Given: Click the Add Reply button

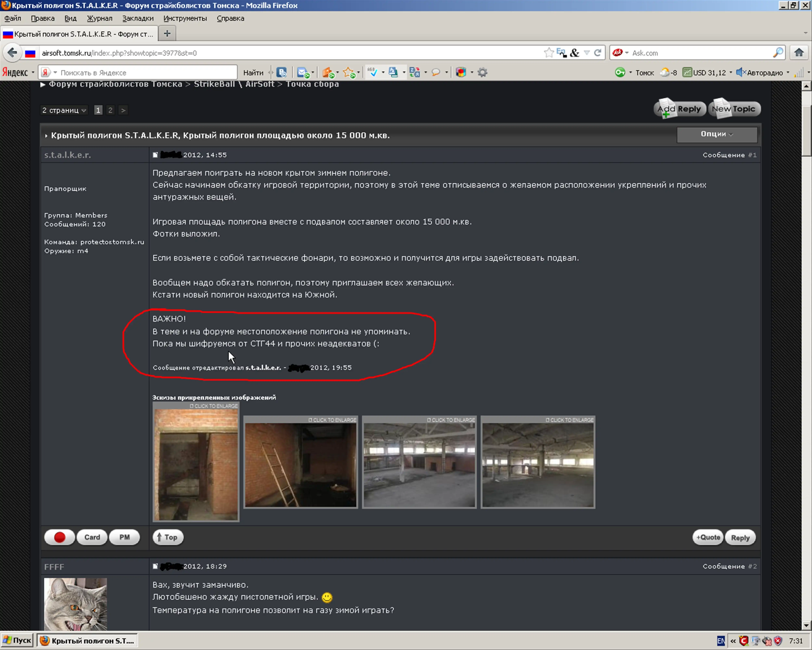Looking at the screenshot, I should click(x=680, y=109).
